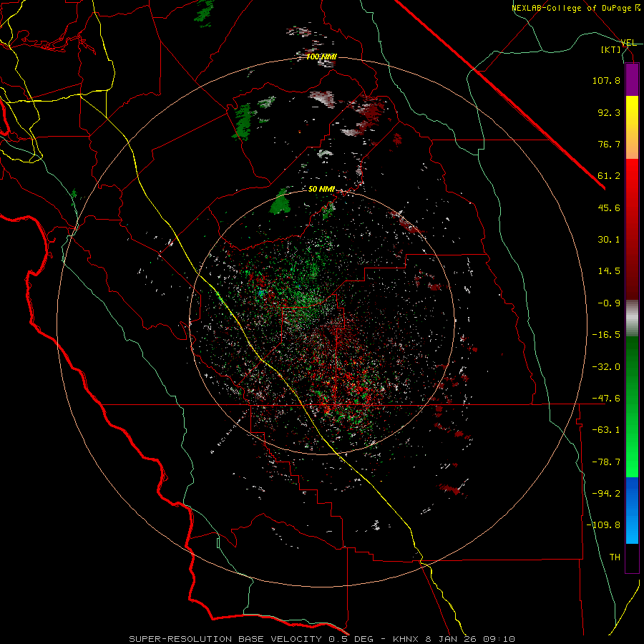Select the 107.8 value on velocity scale
The height and width of the screenshot is (644, 644).
click(606, 80)
